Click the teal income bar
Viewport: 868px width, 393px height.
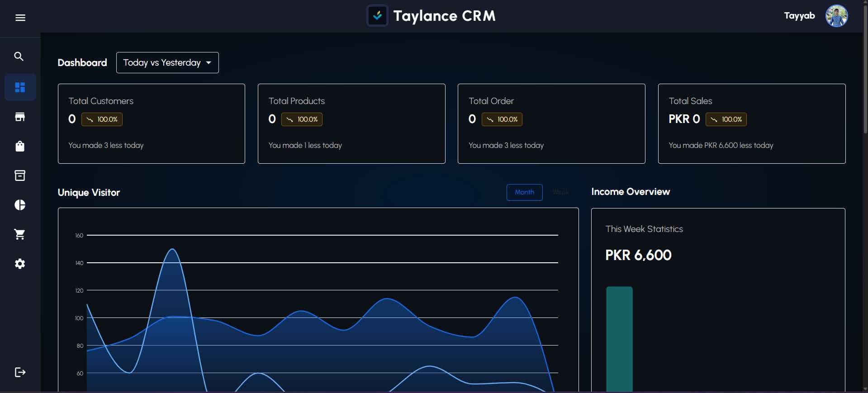coord(619,339)
